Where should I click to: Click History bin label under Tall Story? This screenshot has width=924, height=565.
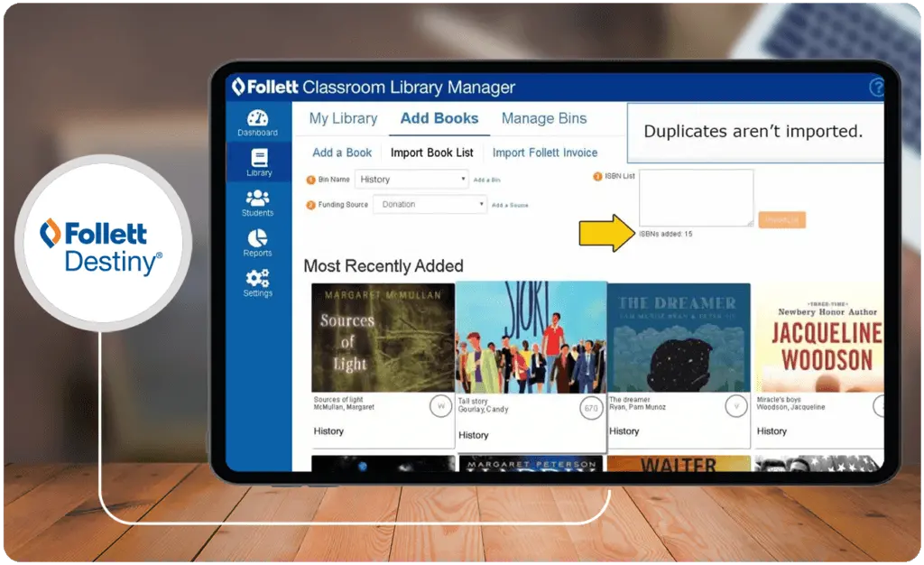[x=473, y=435]
